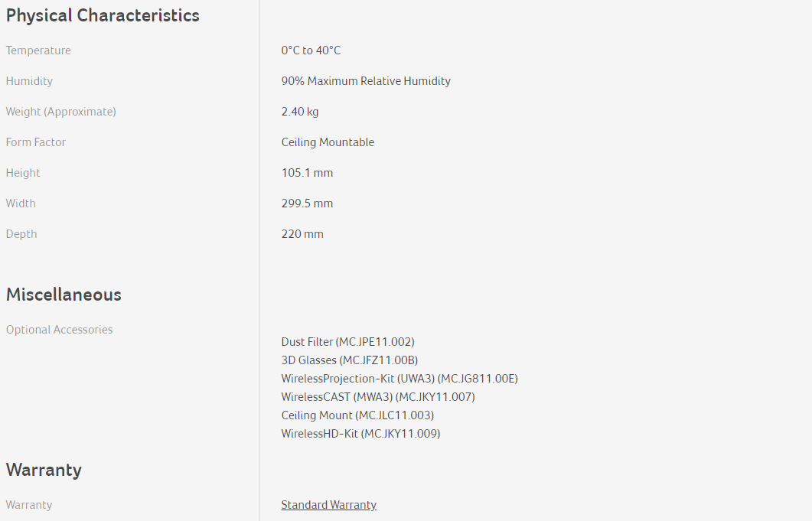The image size is (812, 521).
Task: Click the WirelessCAST (MWA3) accessory entry
Action: pos(378,397)
